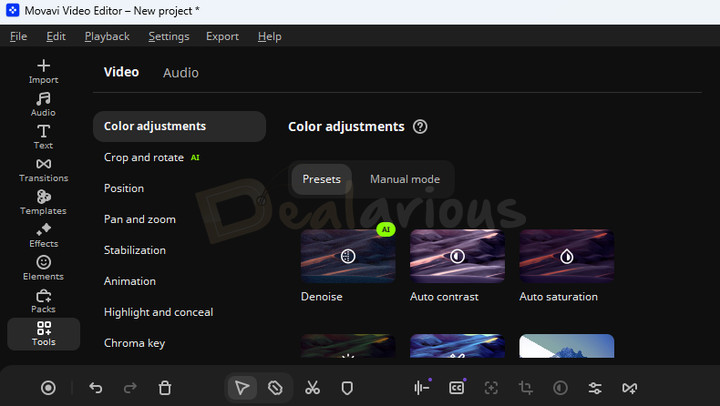Apply the Auto contrast preset

(457, 256)
